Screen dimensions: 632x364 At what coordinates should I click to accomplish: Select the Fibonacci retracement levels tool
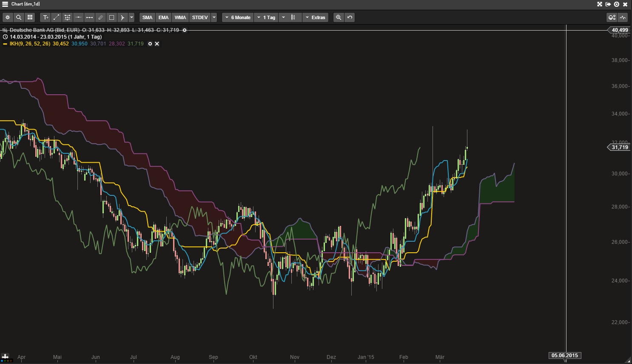(x=68, y=17)
